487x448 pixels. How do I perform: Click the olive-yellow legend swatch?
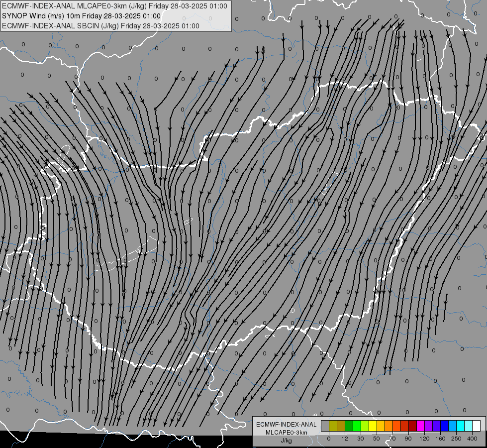click(x=333, y=426)
